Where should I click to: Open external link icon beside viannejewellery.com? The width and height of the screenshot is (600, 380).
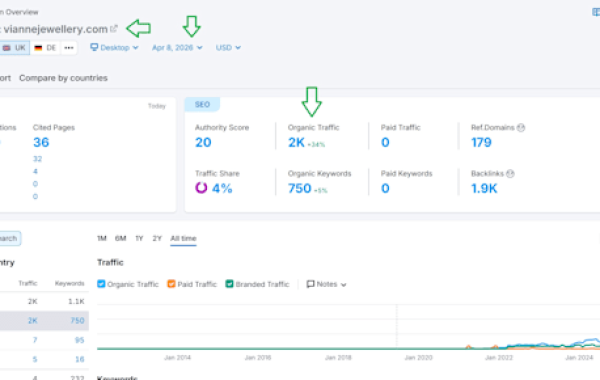click(114, 29)
